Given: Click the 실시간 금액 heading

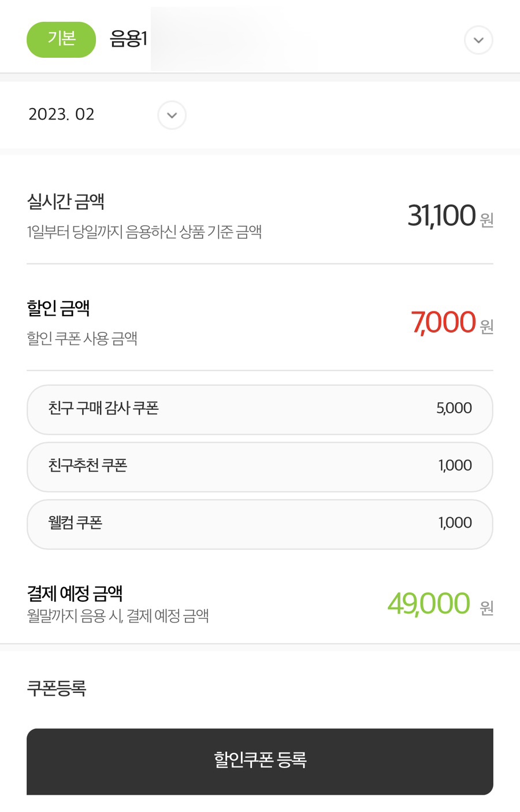Looking at the screenshot, I should point(66,202).
